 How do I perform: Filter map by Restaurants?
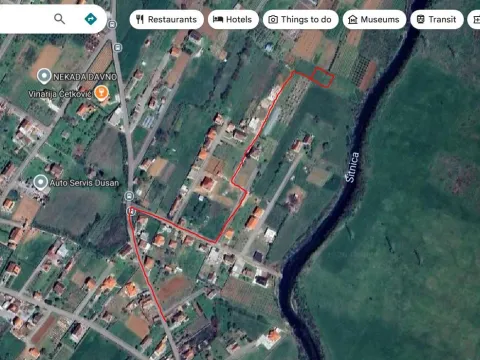166,20
